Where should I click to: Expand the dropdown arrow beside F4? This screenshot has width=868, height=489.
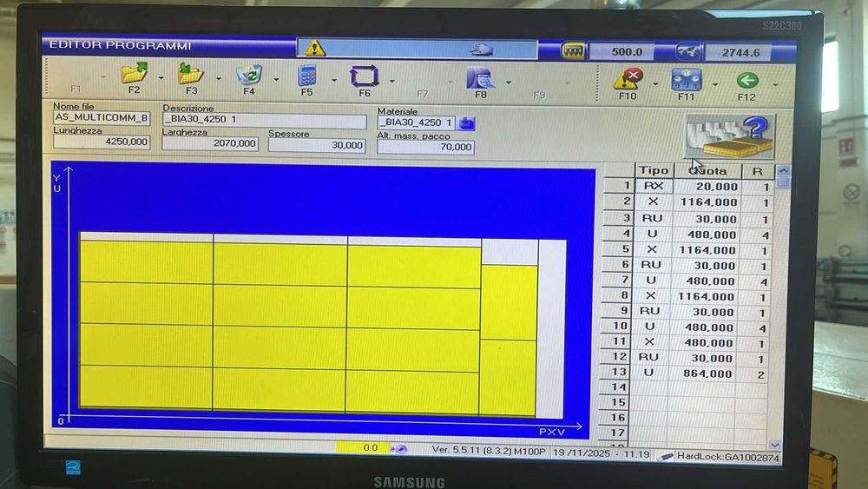276,80
